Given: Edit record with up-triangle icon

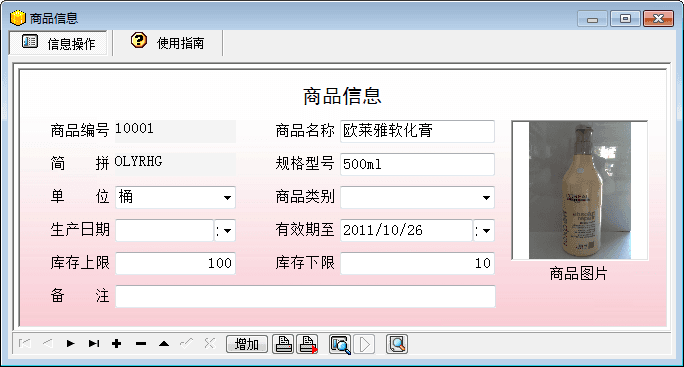Looking at the screenshot, I should point(164,344).
